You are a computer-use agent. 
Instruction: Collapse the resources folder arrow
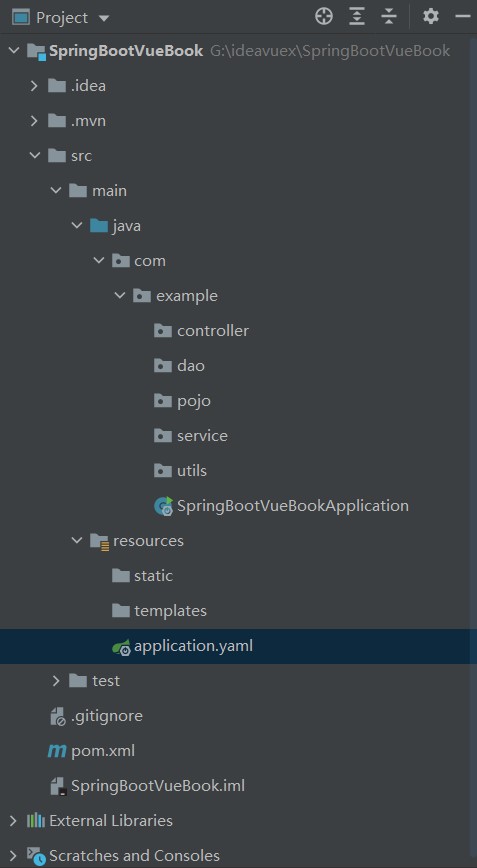click(x=77, y=540)
